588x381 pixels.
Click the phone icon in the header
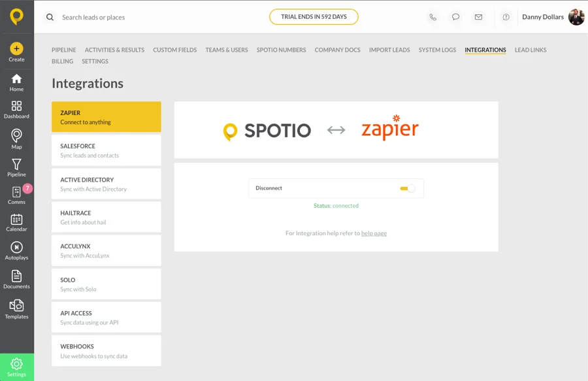433,17
